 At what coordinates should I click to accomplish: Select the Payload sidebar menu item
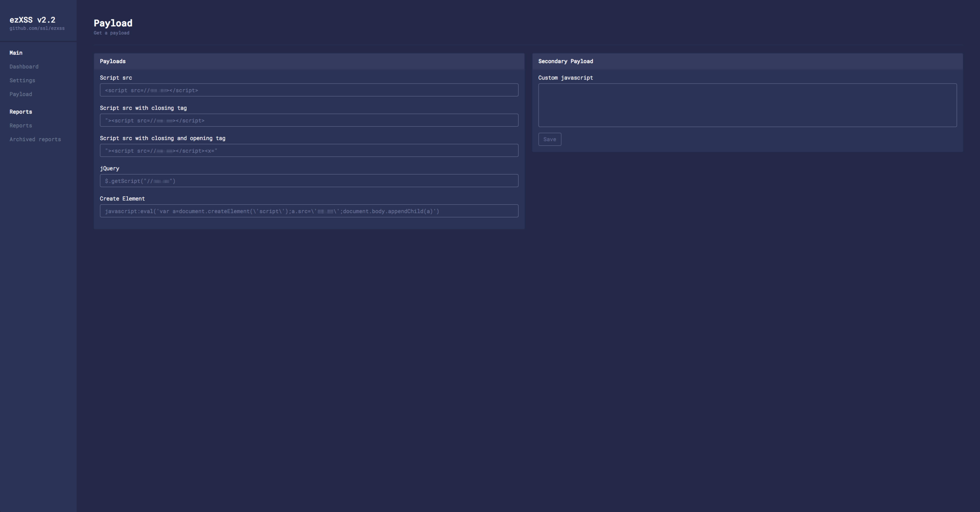(20, 94)
